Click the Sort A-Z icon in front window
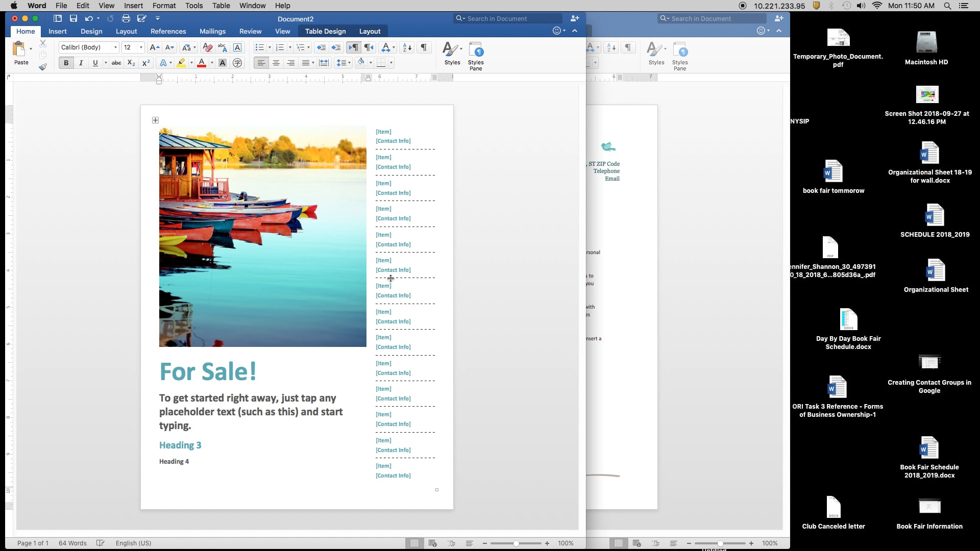 point(407,47)
